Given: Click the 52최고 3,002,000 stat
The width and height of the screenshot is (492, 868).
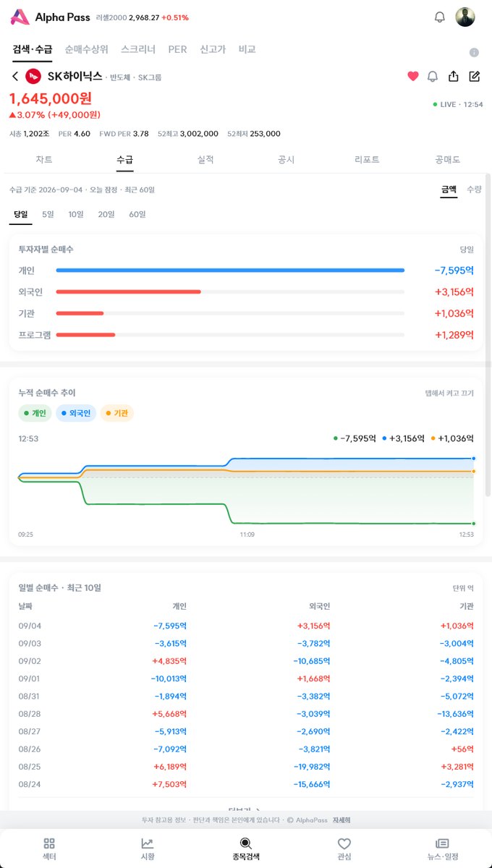Looking at the screenshot, I should pos(187,134).
